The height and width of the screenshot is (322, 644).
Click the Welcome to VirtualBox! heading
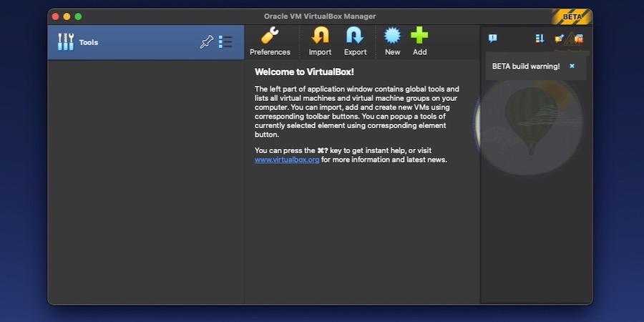(304, 72)
